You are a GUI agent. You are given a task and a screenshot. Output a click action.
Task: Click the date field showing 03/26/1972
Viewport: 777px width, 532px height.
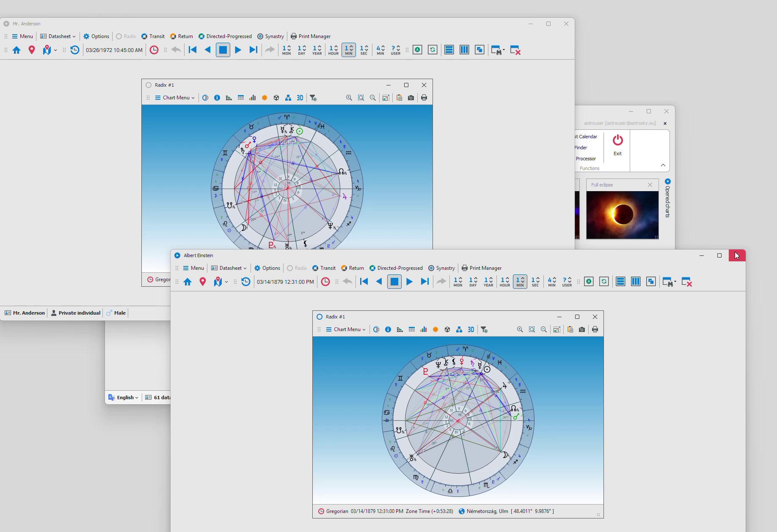pyautogui.click(x=114, y=50)
